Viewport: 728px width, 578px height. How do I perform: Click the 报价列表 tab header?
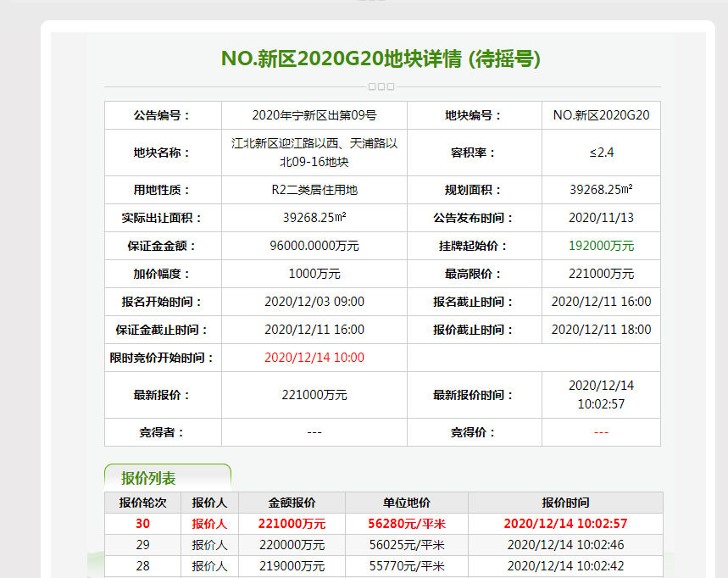148,479
